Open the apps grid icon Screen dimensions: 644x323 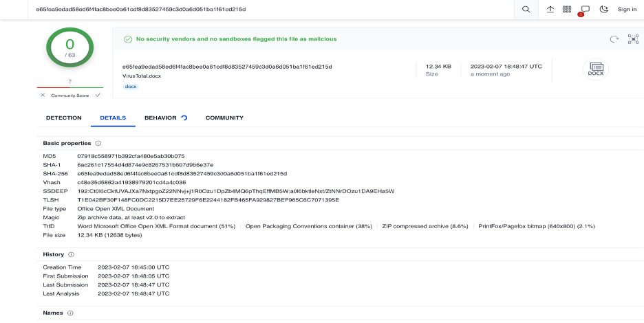(567, 10)
